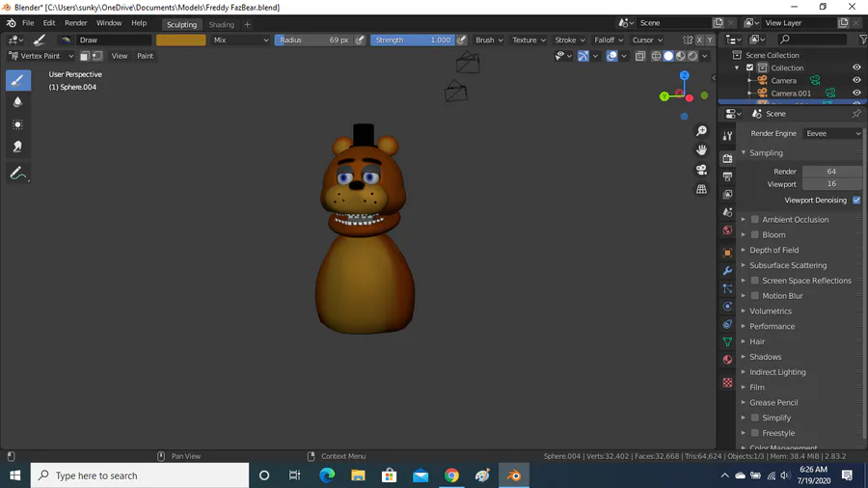Enable Ambient Occlusion checkbox

coord(754,220)
